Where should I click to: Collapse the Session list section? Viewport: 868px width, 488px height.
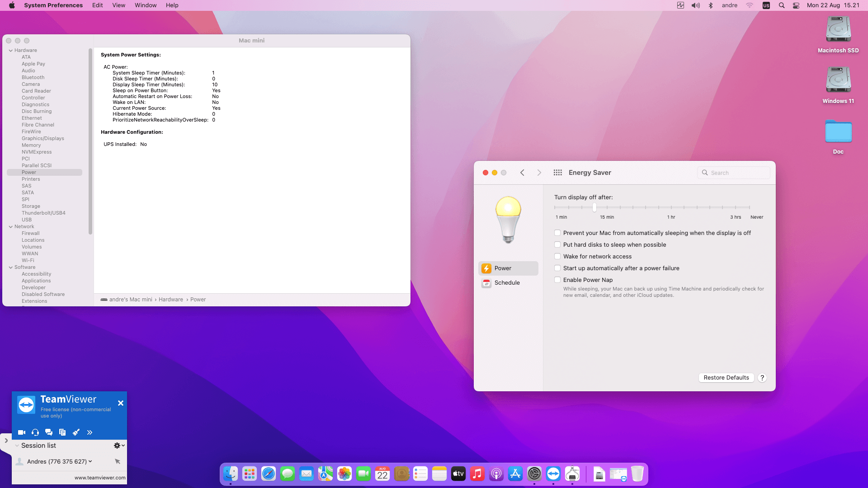coord(17,446)
